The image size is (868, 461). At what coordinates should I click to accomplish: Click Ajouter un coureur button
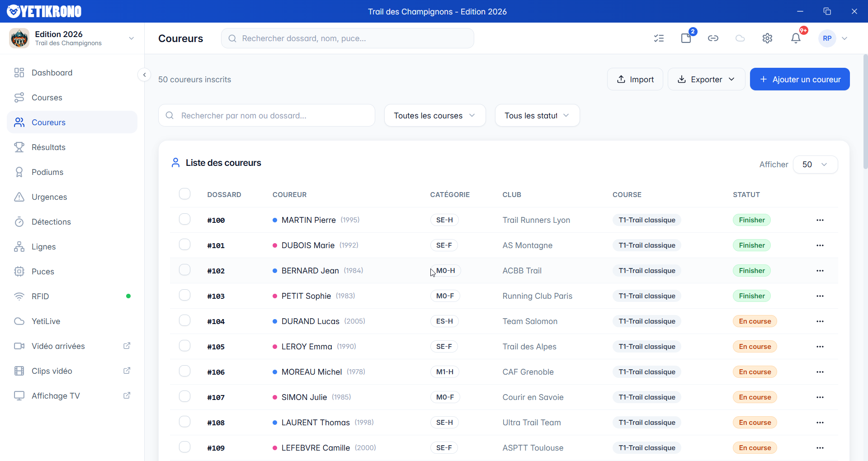click(799, 80)
